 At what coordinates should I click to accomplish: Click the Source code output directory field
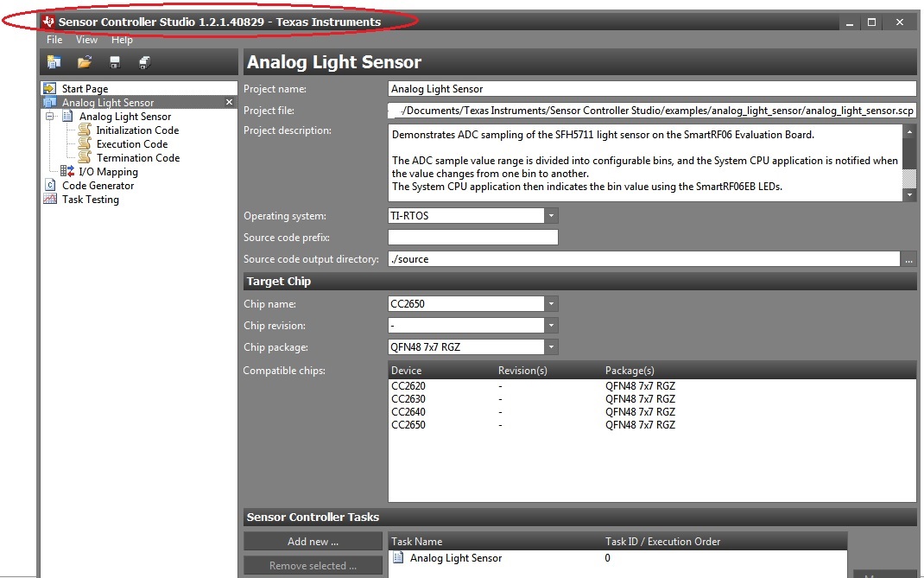click(x=644, y=259)
